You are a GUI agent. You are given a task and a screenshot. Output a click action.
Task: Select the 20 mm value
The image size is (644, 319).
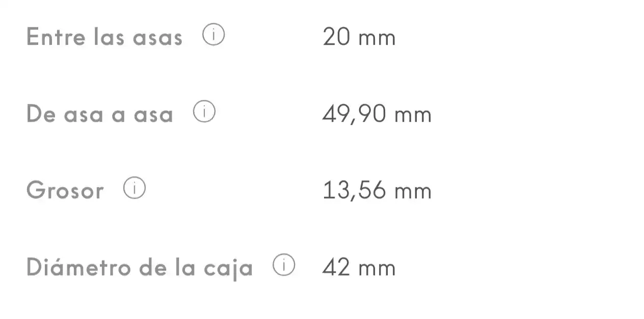tap(359, 37)
